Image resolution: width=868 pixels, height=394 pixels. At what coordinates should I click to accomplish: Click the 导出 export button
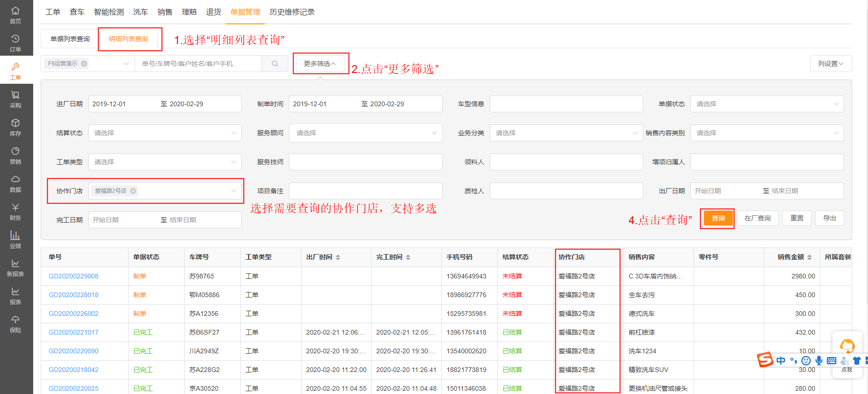pyautogui.click(x=830, y=218)
